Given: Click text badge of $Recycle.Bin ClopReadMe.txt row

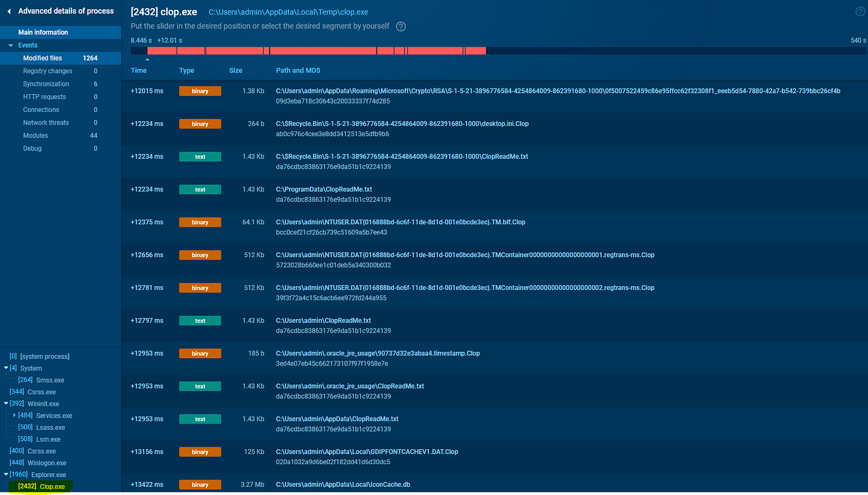Looking at the screenshot, I should tap(200, 157).
